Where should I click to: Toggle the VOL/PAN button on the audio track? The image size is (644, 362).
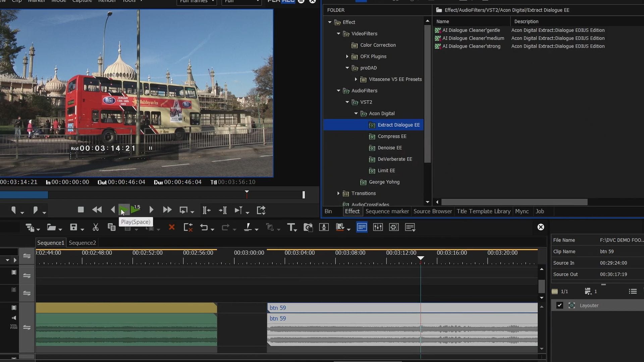pyautogui.click(x=14, y=326)
